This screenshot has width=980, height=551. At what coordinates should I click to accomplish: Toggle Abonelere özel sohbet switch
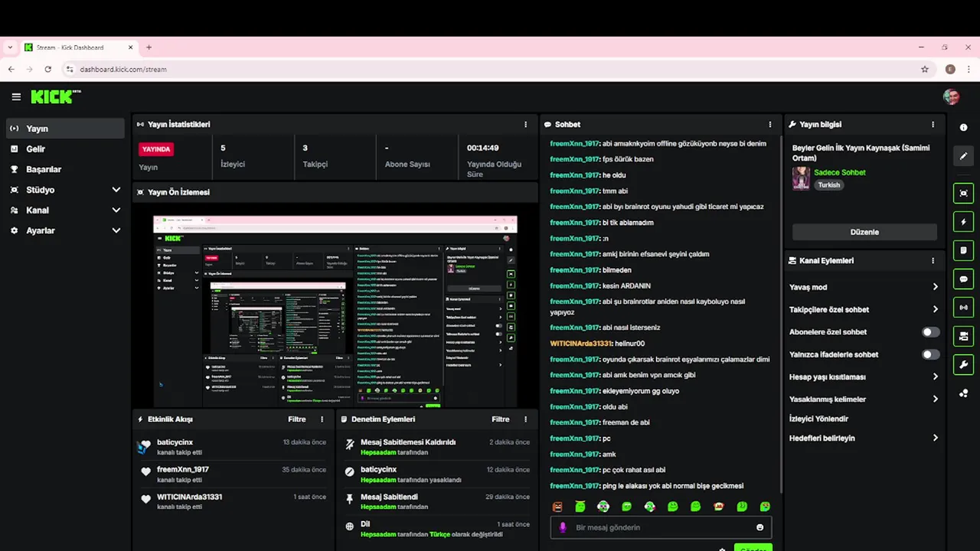click(930, 332)
